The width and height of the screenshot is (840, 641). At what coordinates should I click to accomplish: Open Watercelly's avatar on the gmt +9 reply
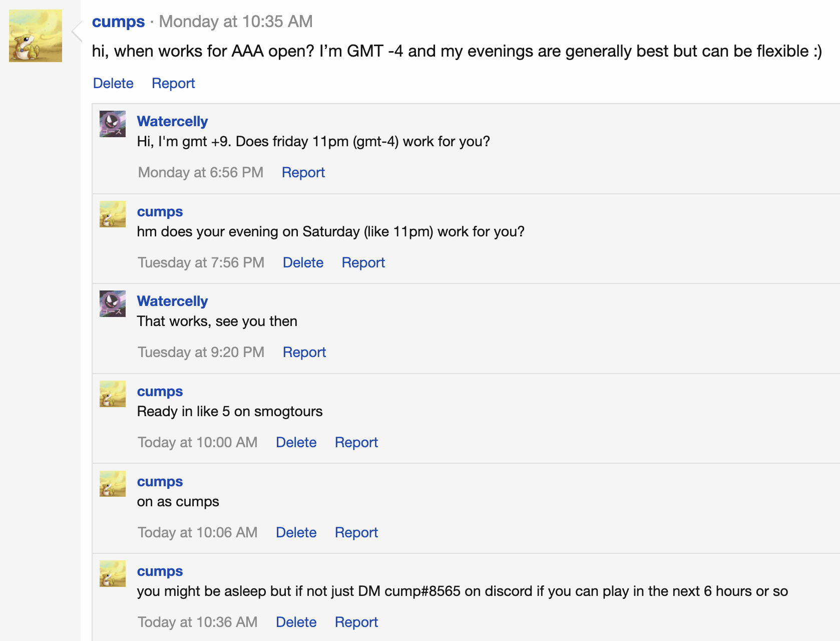pyautogui.click(x=113, y=124)
